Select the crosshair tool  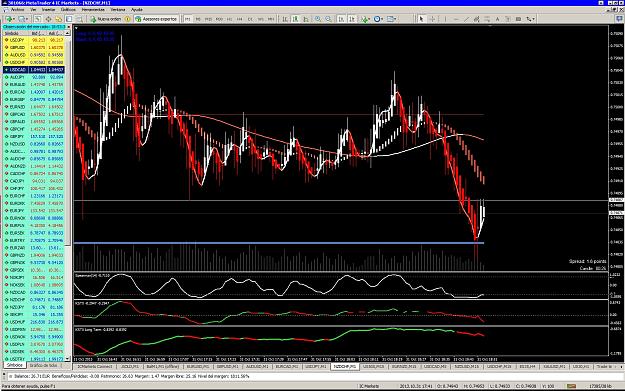coord(432,19)
